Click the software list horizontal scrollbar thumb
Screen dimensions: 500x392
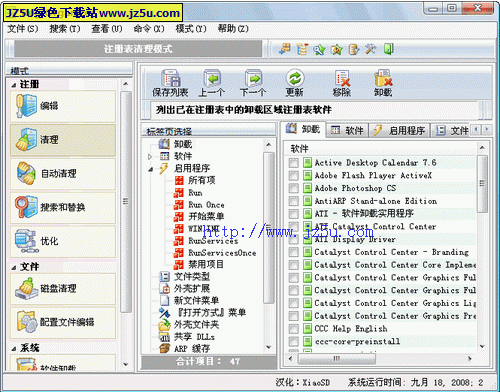[x=337, y=359]
